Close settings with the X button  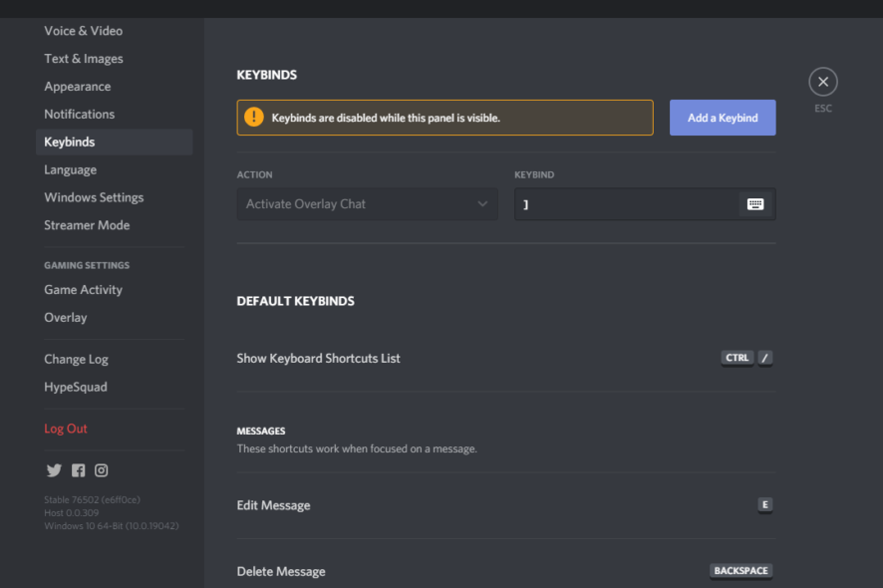tap(823, 83)
